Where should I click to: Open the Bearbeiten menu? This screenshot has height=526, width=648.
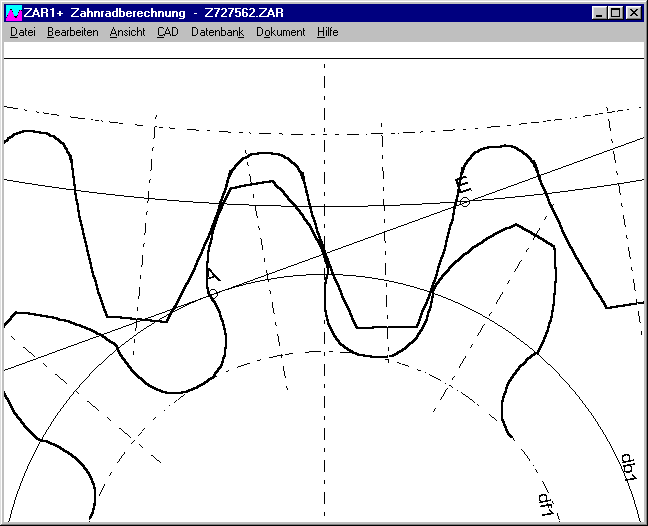click(72, 32)
